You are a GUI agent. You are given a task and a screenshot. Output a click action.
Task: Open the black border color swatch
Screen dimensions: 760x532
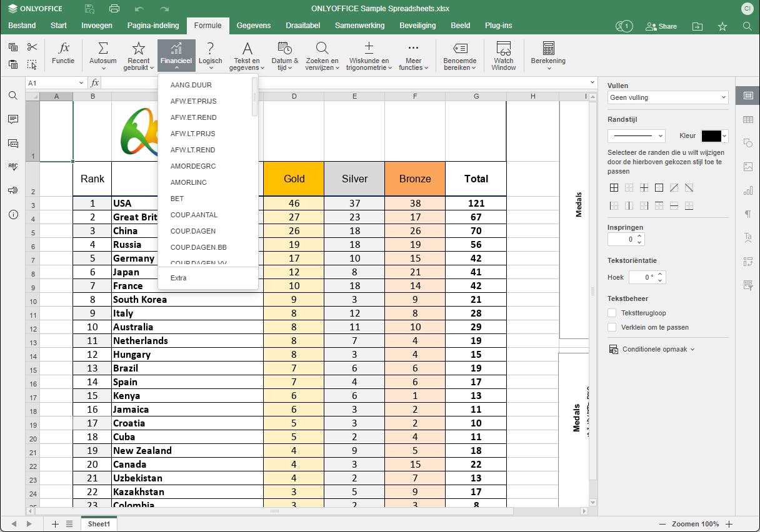(x=714, y=136)
